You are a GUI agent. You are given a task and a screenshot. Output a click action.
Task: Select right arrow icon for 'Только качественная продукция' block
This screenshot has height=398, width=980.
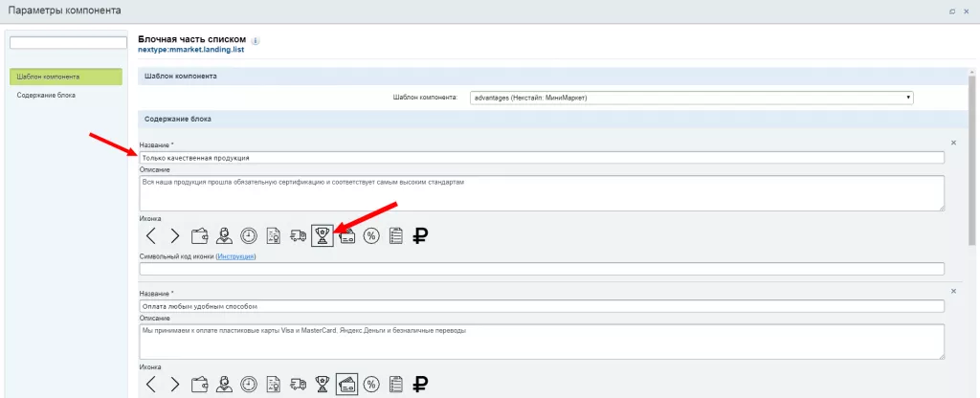click(174, 235)
